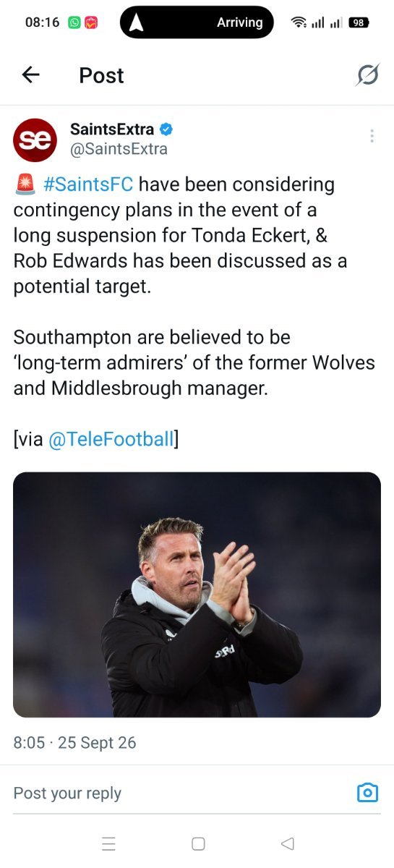Open the @TeleFootball mention link
This screenshot has height=868, width=394.
111,438
